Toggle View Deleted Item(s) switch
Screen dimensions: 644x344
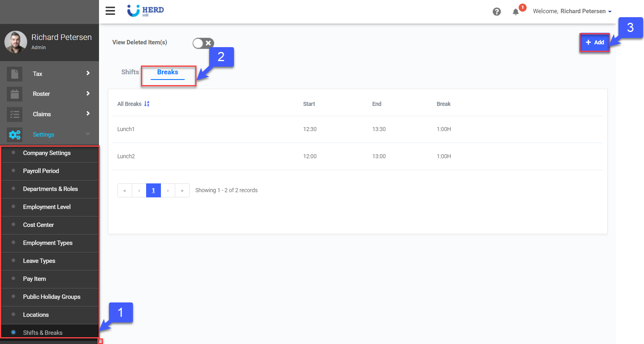click(203, 43)
